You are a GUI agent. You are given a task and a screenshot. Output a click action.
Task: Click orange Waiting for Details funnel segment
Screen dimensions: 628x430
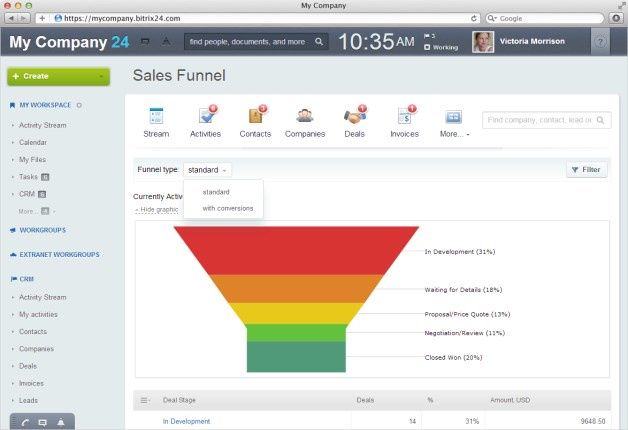[x=296, y=289]
